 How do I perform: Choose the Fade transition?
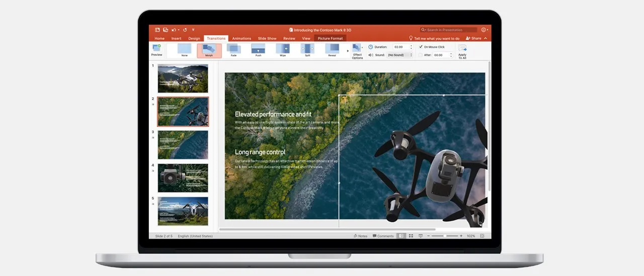pos(233,51)
